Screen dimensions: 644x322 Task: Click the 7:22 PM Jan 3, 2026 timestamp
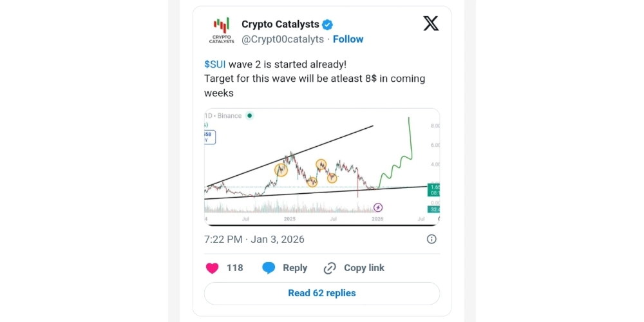254,239
